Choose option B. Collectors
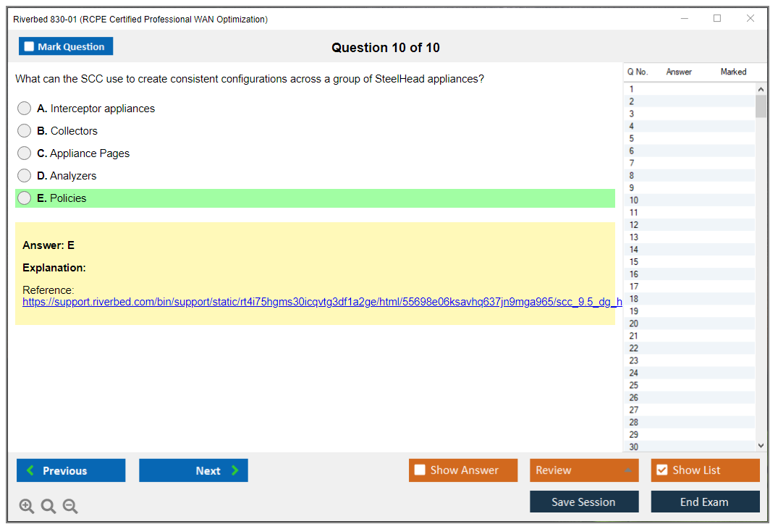 [x=25, y=131]
